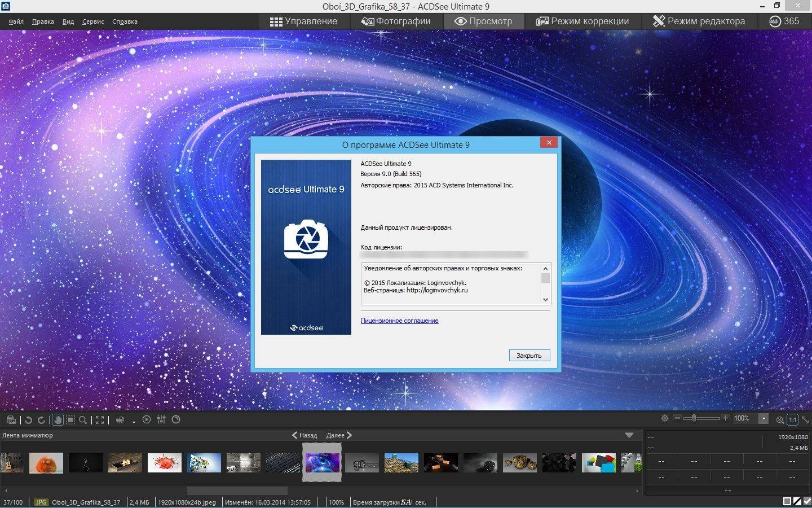Screen dimensions: 812x508
Task: Click the circular timer icon in toolbar
Action: coord(176,419)
